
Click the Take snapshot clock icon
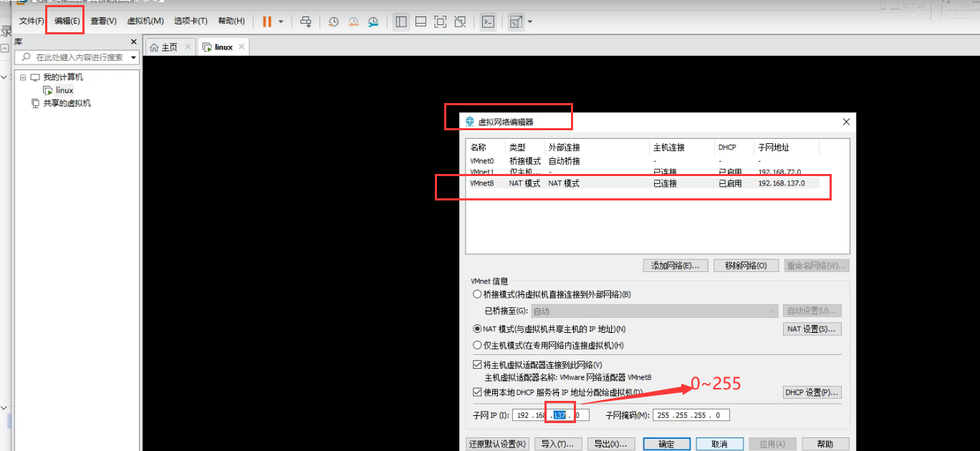(333, 21)
